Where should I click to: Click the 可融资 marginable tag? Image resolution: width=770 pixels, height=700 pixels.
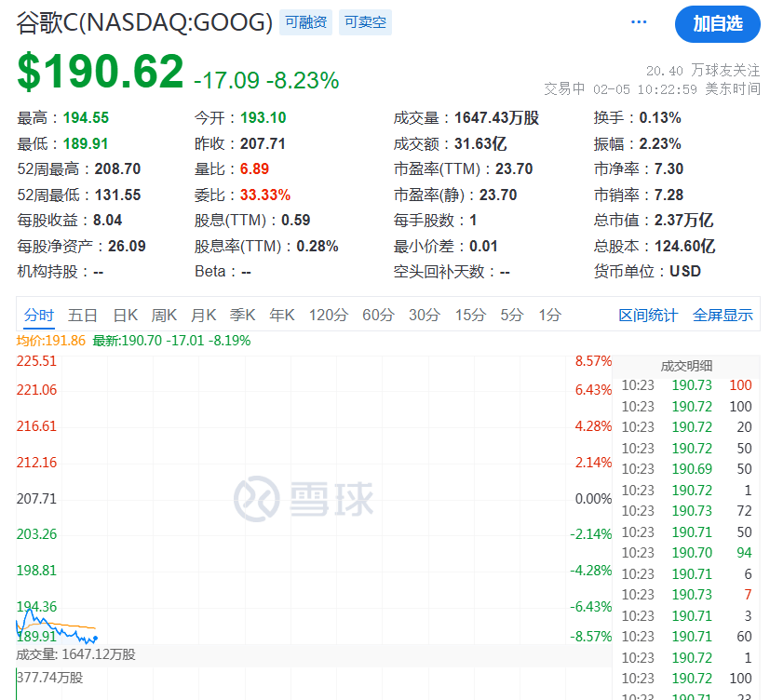tap(305, 21)
